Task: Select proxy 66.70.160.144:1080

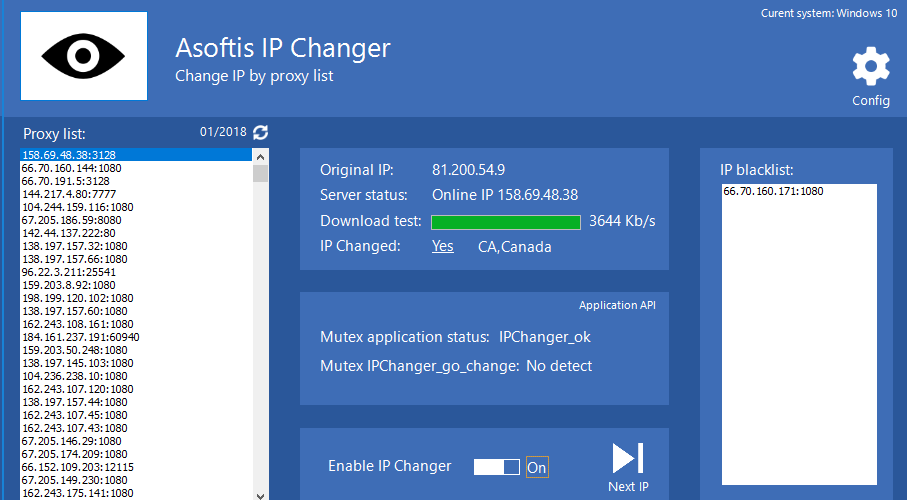Action: pyautogui.click(x=136, y=168)
